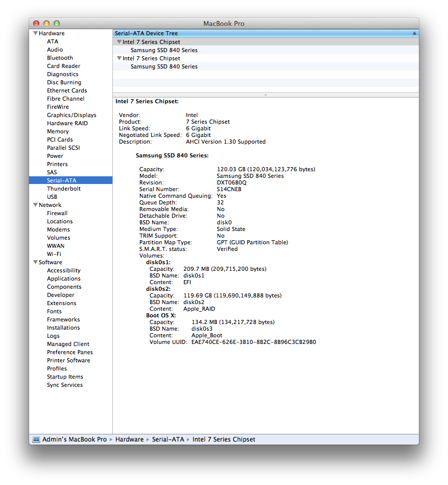
Task: Select Installations entry
Action: pos(63,328)
